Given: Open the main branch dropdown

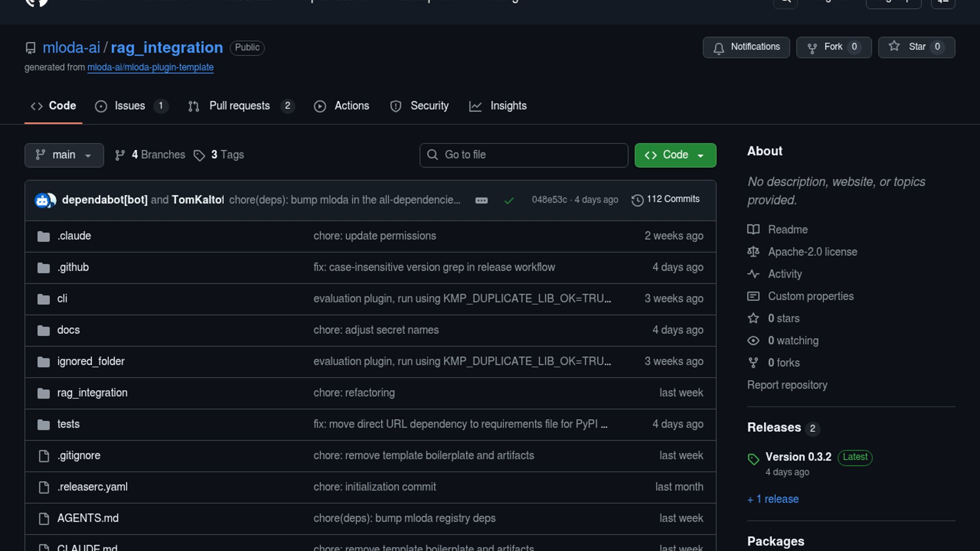Looking at the screenshot, I should [x=64, y=155].
